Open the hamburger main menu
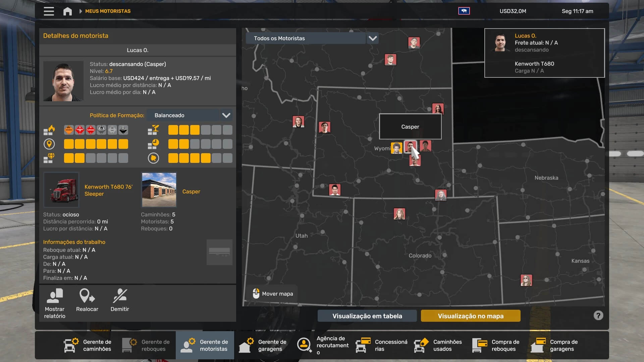This screenshot has width=644, height=362. tap(49, 11)
